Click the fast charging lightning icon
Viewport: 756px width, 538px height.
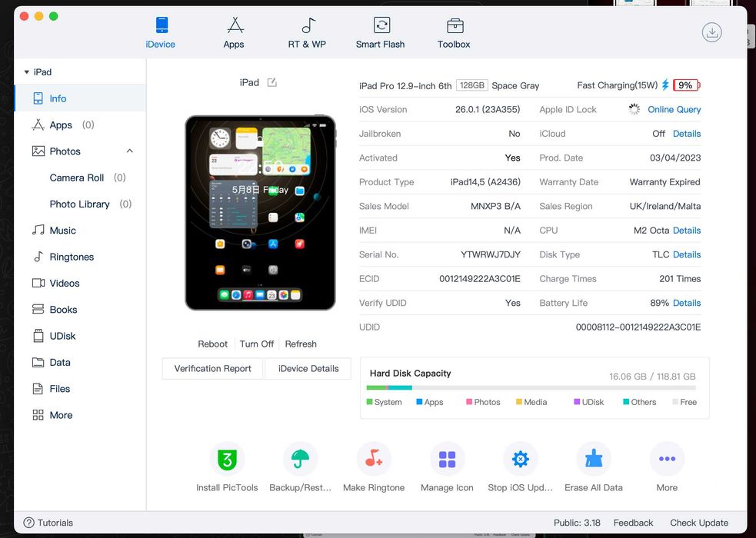[665, 85]
